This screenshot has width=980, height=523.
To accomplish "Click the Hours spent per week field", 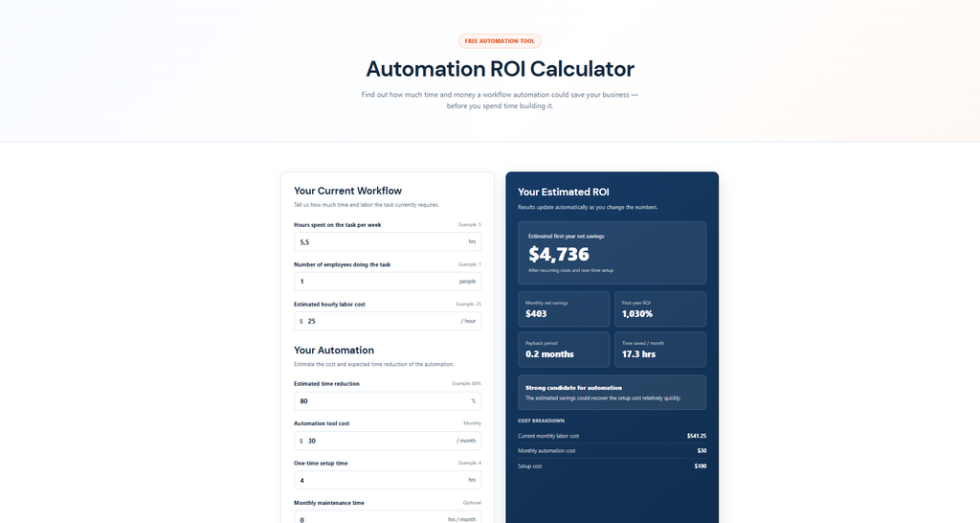I will pyautogui.click(x=388, y=241).
